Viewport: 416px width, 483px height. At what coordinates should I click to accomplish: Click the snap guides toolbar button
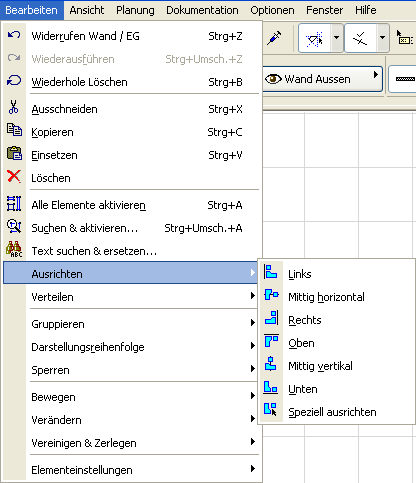click(x=314, y=38)
